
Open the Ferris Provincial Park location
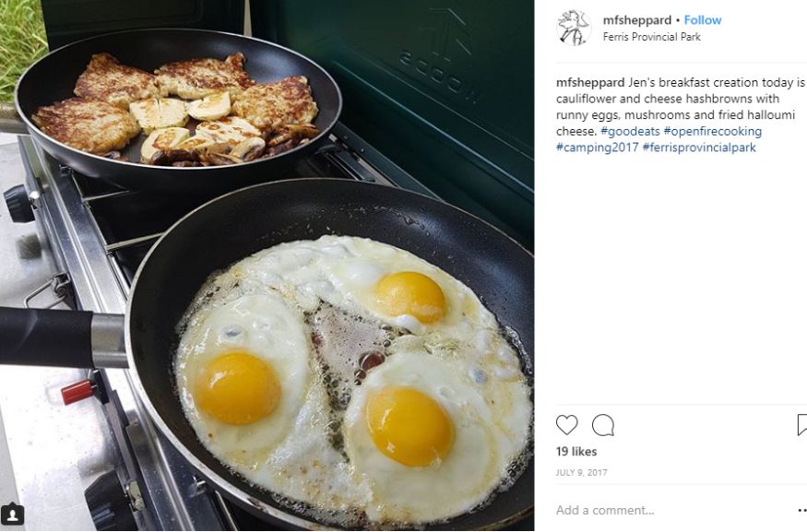tap(651, 37)
